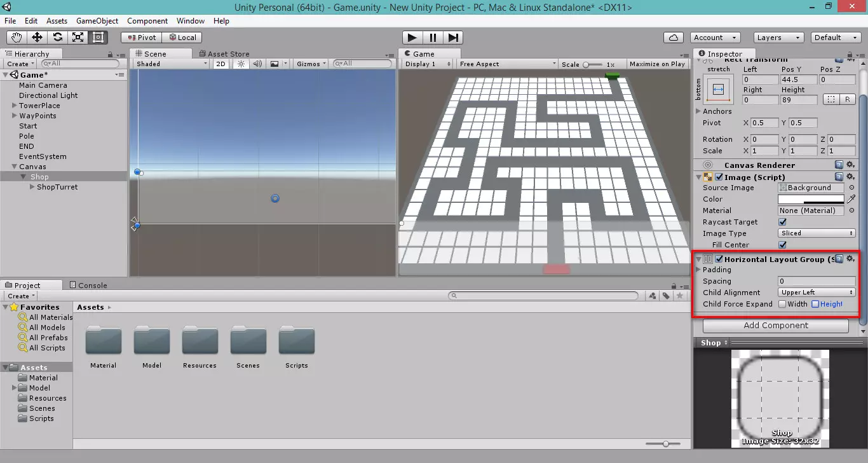Enable Child Force Expand Width

(783, 304)
